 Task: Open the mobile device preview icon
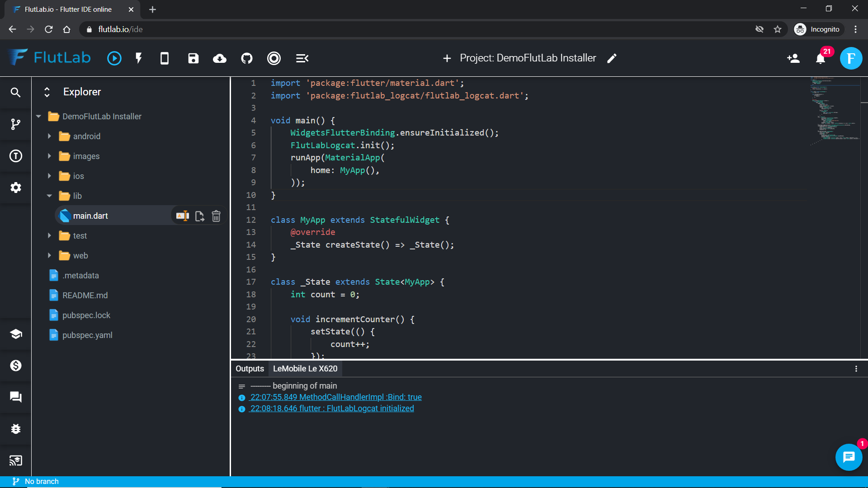[165, 58]
